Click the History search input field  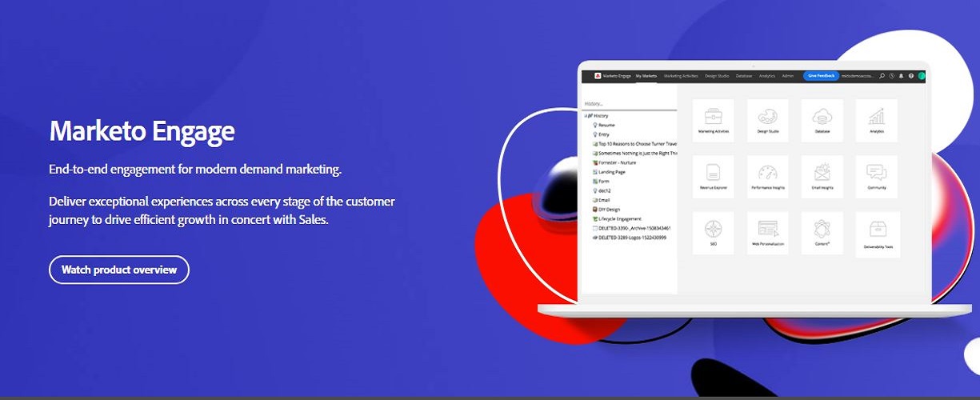[x=628, y=104]
